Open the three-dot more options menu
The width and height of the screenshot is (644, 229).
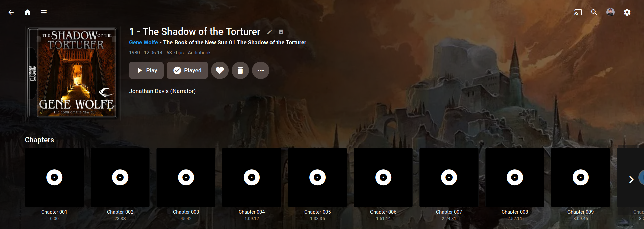(x=261, y=70)
